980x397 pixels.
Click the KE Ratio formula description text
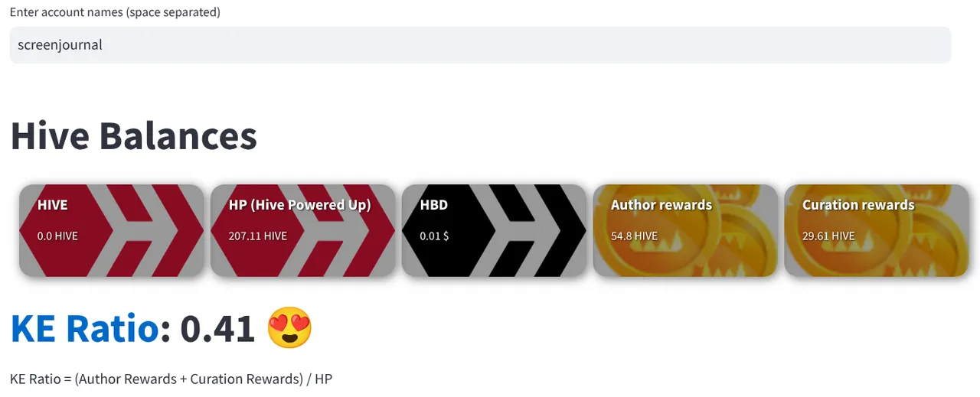tap(171, 379)
